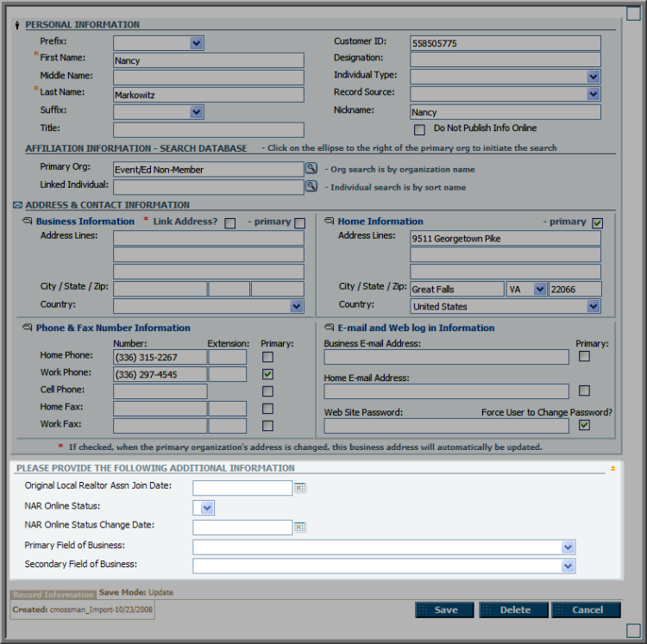Click the Business Information section icon
Screen dimensions: 647x644
(28, 221)
